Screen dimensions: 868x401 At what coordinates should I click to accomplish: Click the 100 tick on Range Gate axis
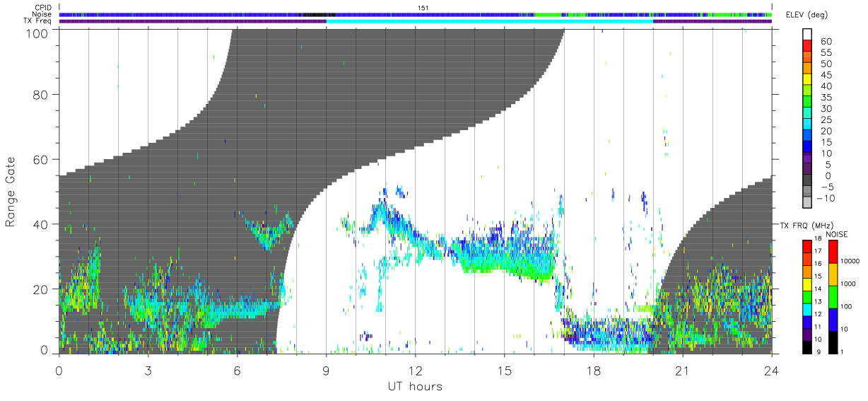pyautogui.click(x=36, y=33)
